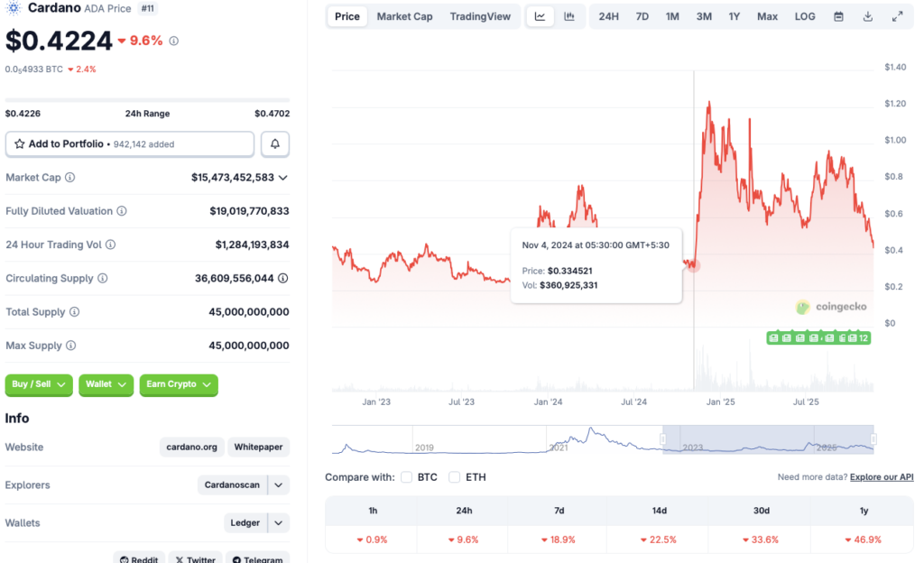Adjust the timeline range selector below the chart

767,441
